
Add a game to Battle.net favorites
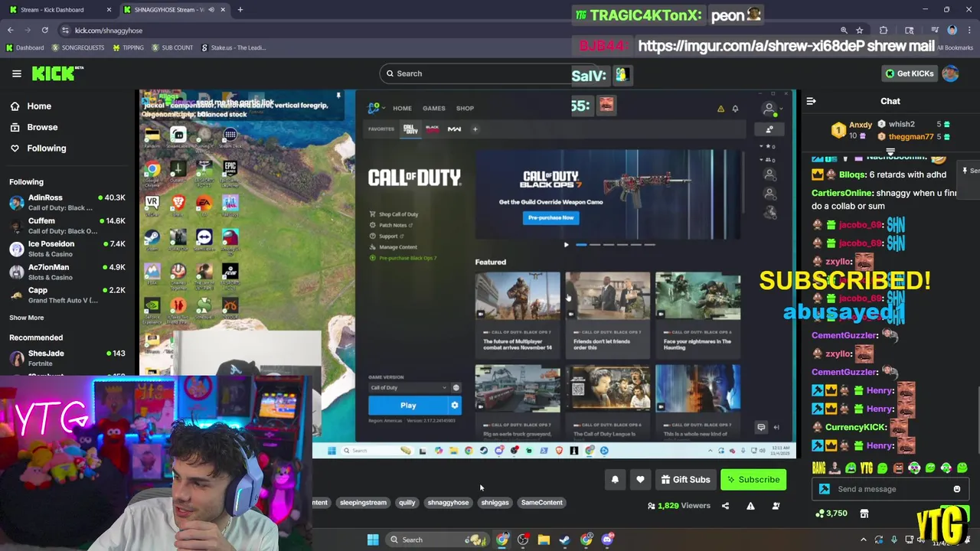[x=475, y=129]
